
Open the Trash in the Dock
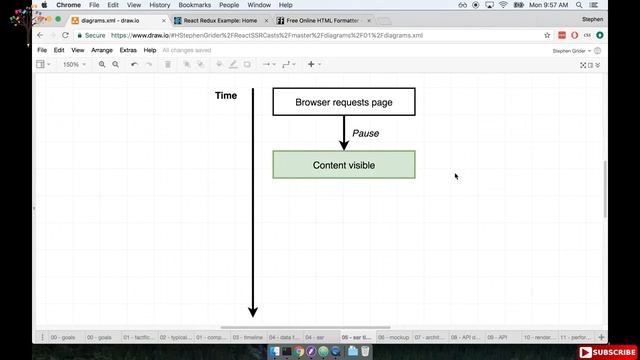click(365, 351)
